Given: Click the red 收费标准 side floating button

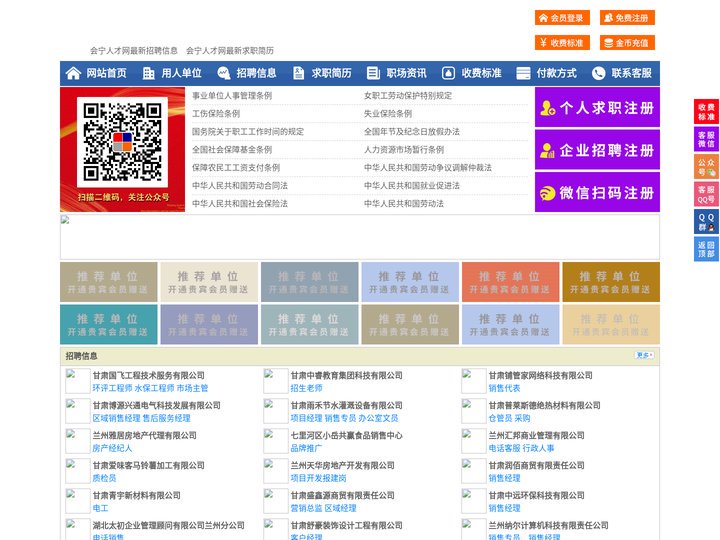Looking at the screenshot, I should [x=706, y=112].
